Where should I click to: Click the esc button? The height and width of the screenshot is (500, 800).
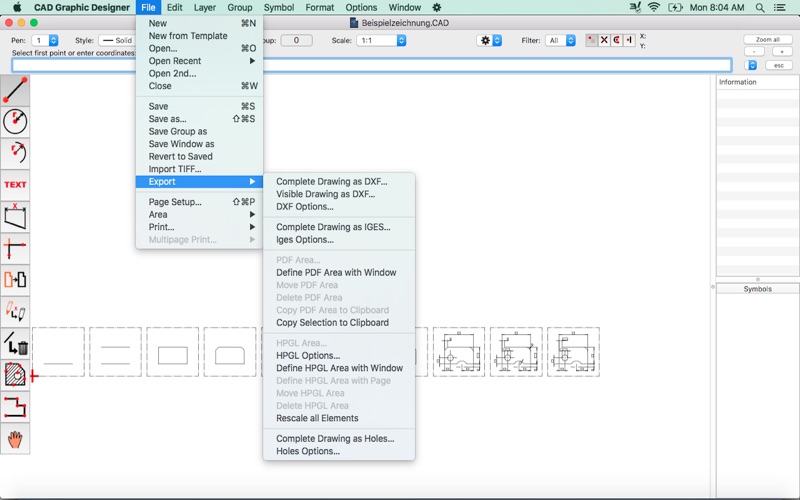click(x=778, y=65)
